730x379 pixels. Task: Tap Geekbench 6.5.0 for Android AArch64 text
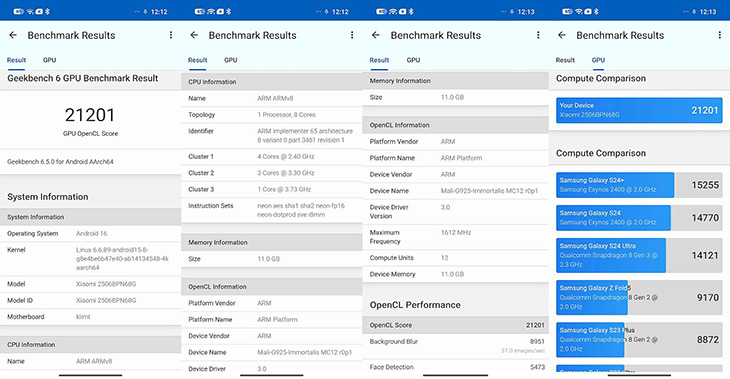(61, 162)
